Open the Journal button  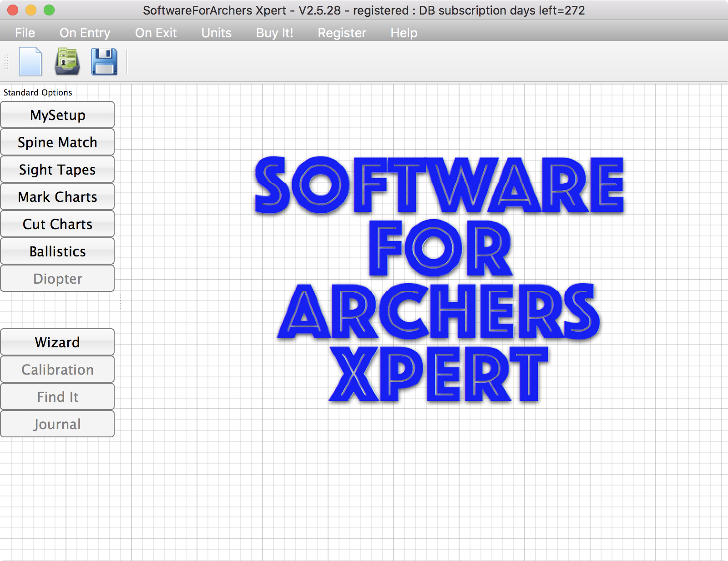57,424
